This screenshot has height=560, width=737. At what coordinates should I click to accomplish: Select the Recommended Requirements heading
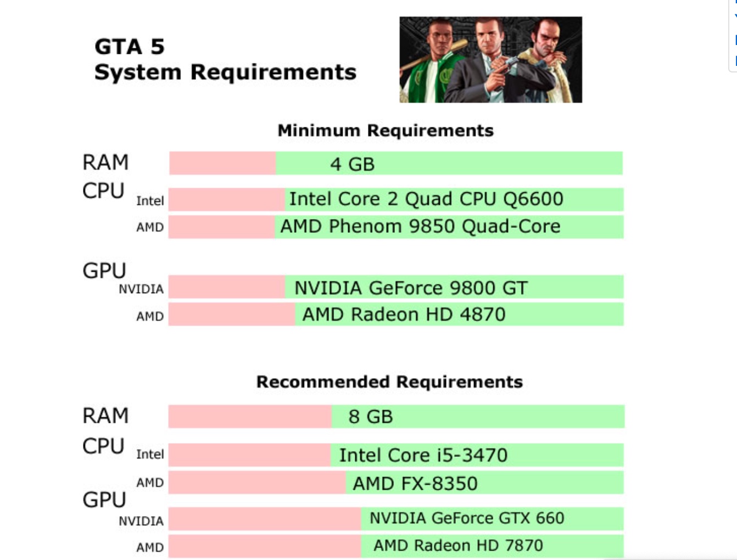click(389, 382)
